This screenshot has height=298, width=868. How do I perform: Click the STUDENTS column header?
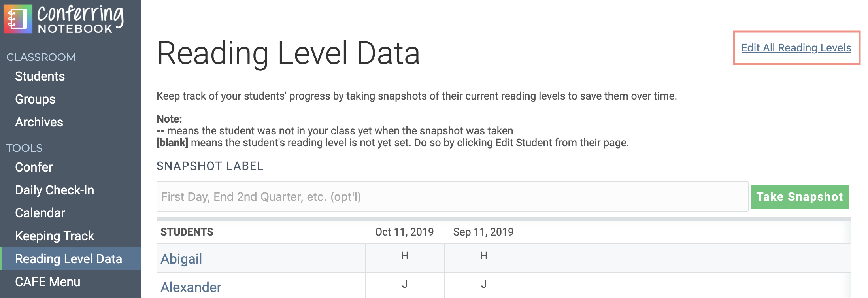pyautogui.click(x=186, y=232)
